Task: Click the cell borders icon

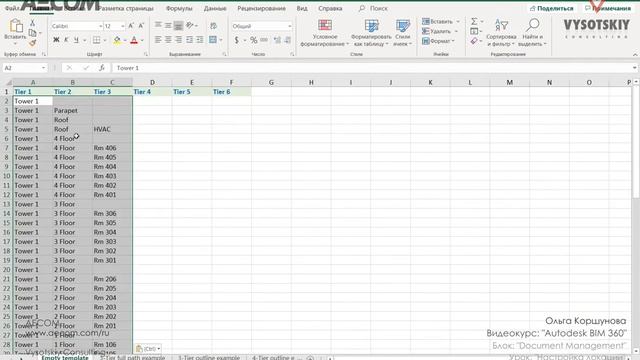Action: [96, 40]
